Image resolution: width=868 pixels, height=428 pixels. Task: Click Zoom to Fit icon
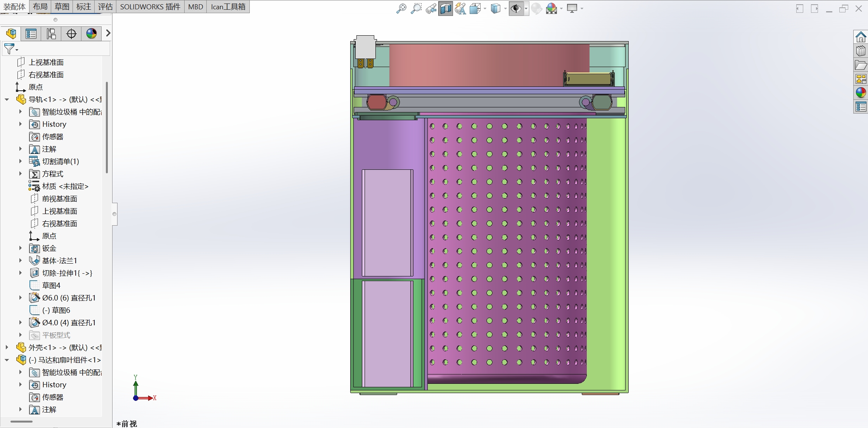(401, 9)
